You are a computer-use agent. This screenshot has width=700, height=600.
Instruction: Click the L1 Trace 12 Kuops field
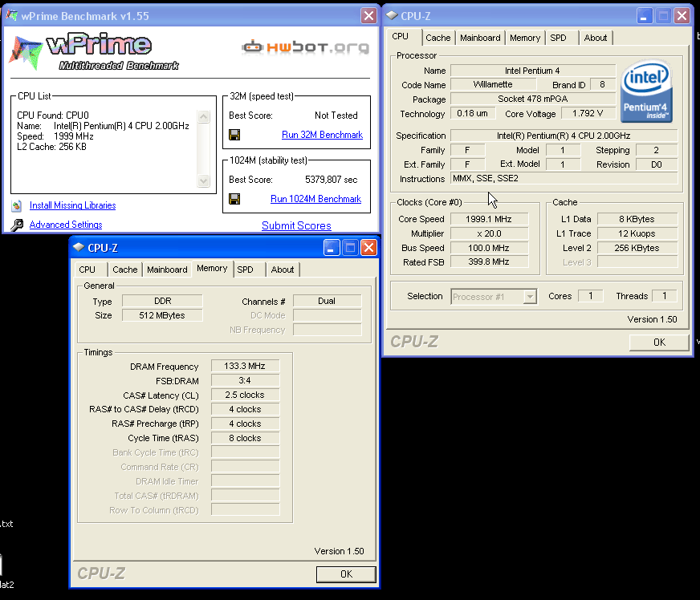click(x=637, y=233)
